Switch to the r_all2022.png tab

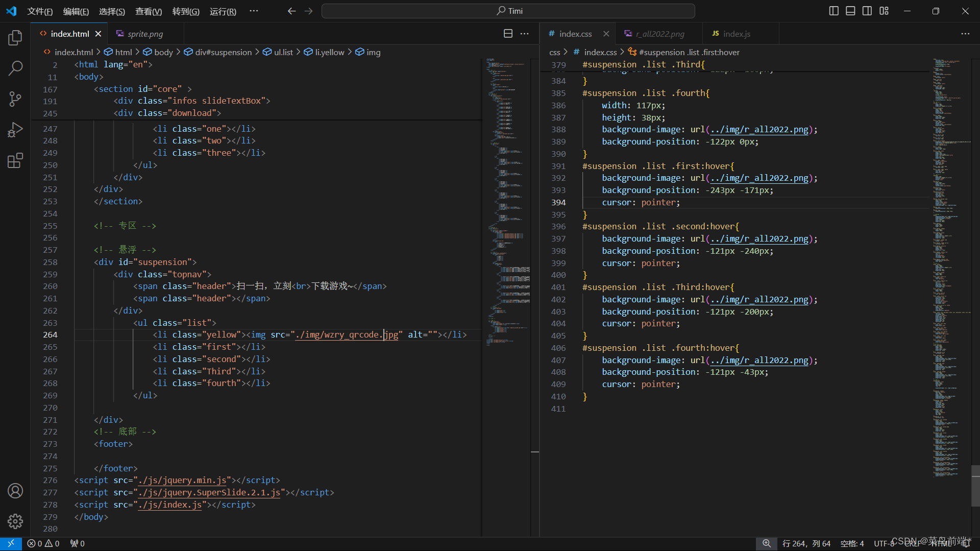659,34
